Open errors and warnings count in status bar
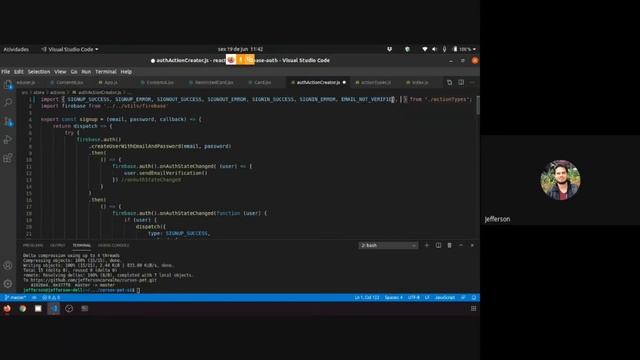The width and height of the screenshot is (640, 360). (51, 298)
